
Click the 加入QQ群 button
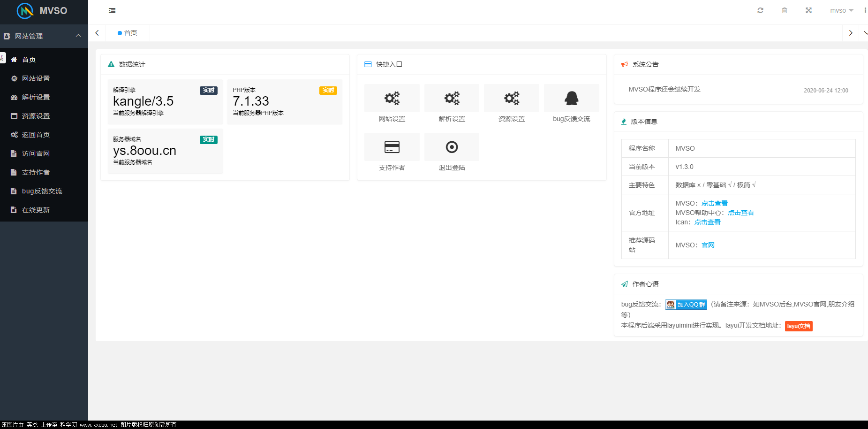686,305
